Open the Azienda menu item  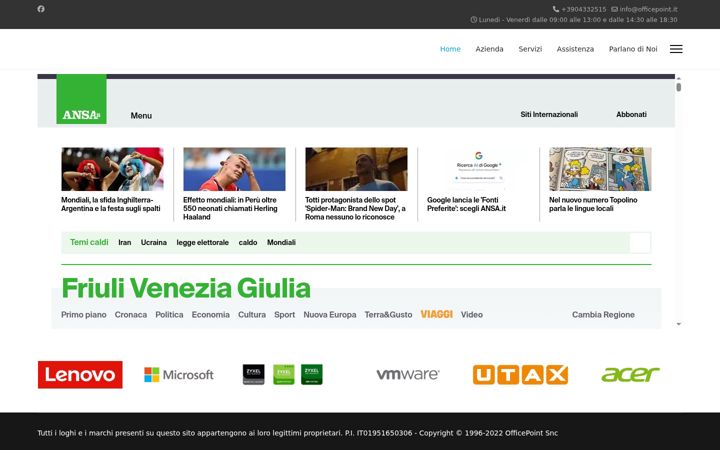click(x=489, y=49)
